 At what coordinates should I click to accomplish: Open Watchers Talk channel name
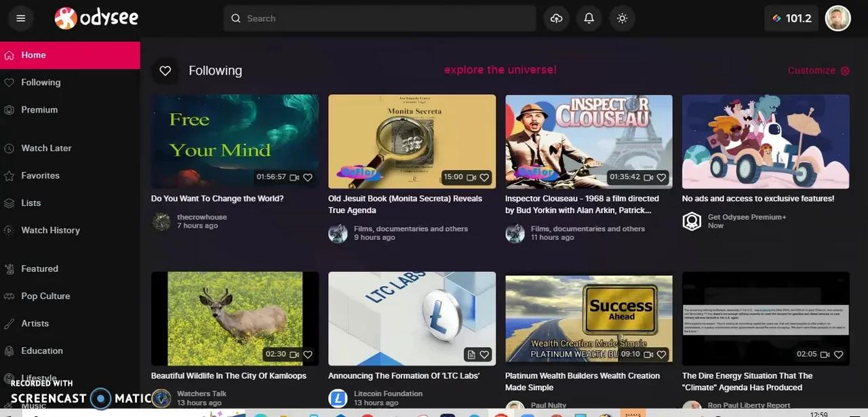pos(201,393)
